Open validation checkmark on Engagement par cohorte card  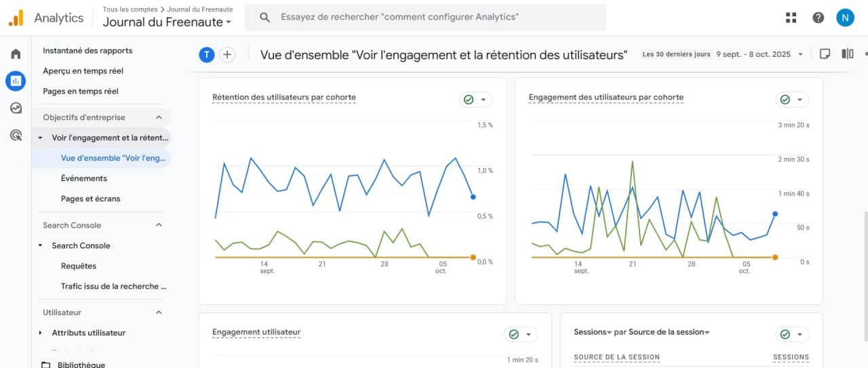[x=792, y=100]
